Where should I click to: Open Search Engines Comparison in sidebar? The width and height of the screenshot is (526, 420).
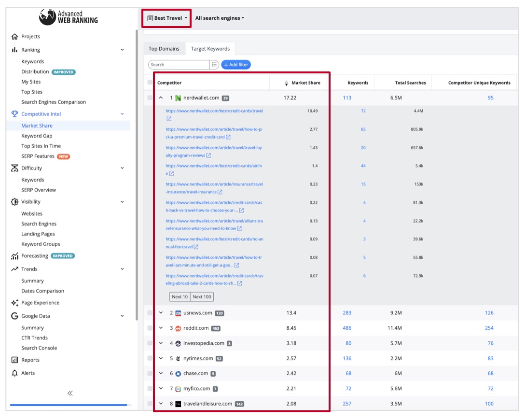(x=54, y=102)
